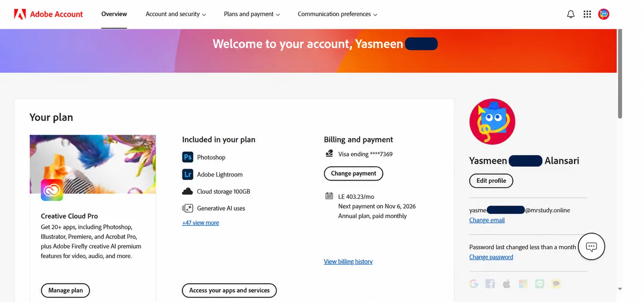Expand Communication preferences dropdown
Viewport: 644px width, 302px height.
coord(338,14)
